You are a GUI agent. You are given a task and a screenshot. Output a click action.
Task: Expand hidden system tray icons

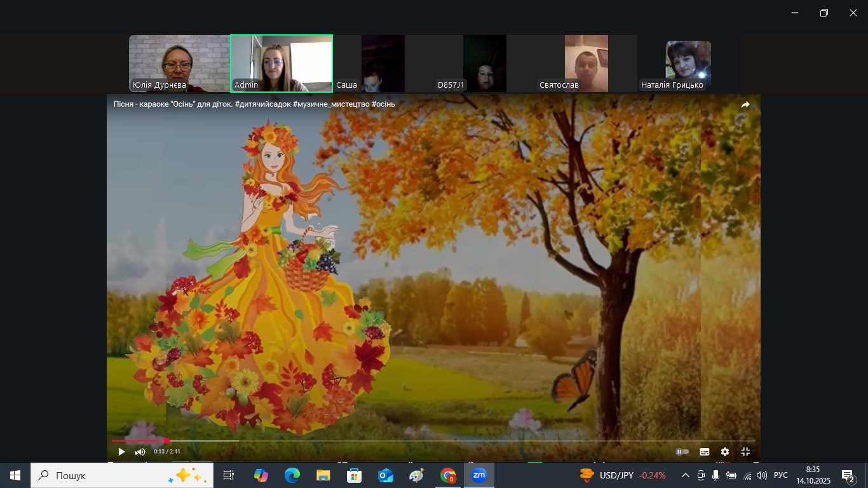tap(685, 475)
